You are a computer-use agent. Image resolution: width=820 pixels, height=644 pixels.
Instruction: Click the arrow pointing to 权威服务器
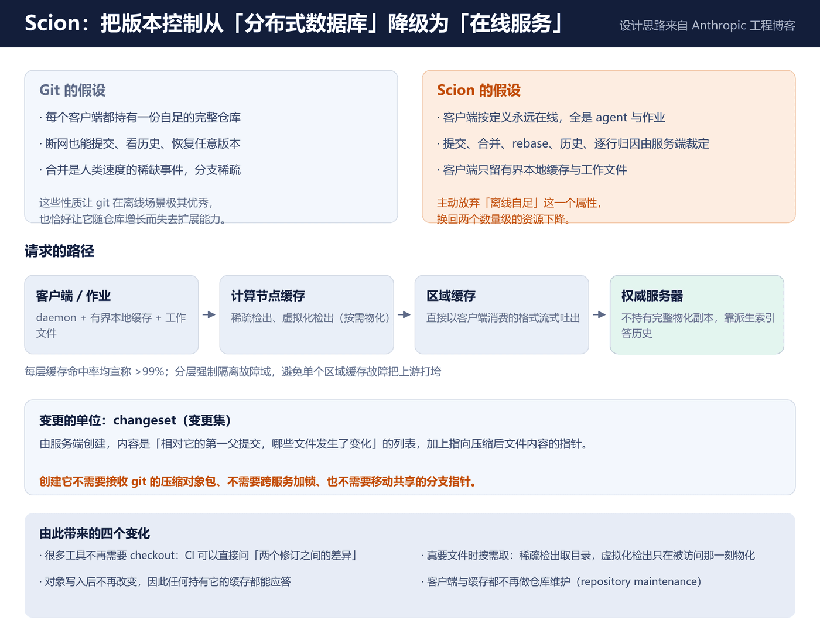599,314
